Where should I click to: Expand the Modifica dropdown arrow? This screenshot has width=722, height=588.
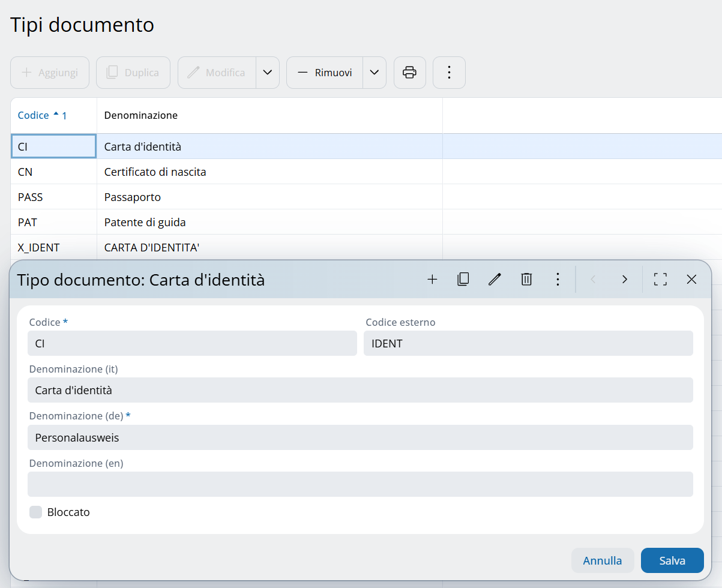click(268, 73)
